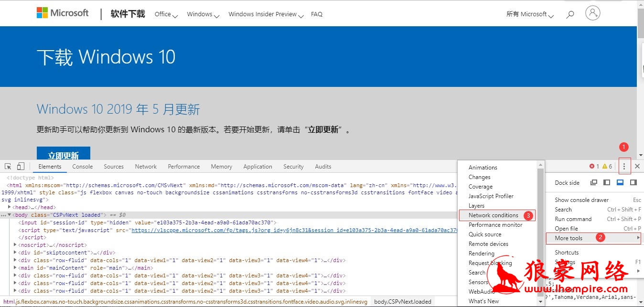Viewport: 644px width, 307px height.
Task: Open the FAQ link
Action: pos(317,14)
